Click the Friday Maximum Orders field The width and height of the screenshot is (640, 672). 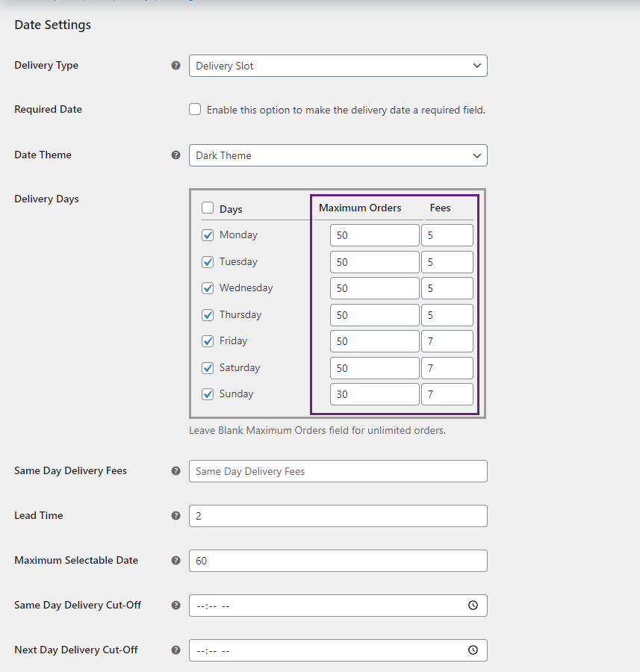[x=375, y=341]
